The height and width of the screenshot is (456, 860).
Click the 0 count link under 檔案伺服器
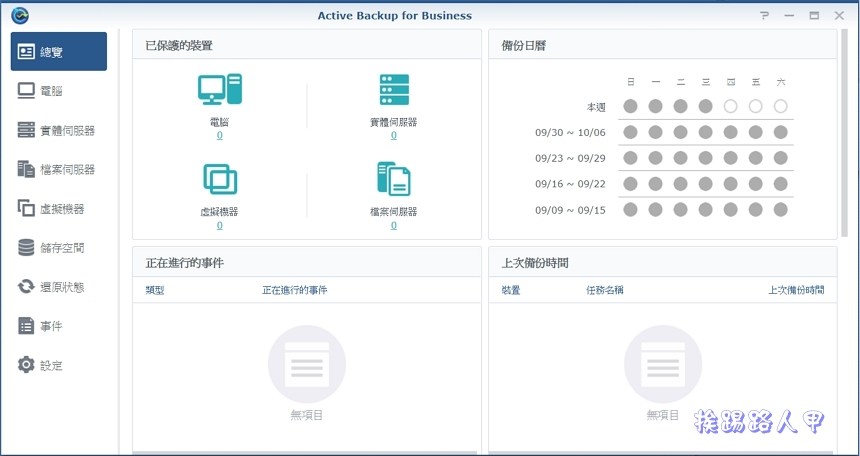[393, 225]
